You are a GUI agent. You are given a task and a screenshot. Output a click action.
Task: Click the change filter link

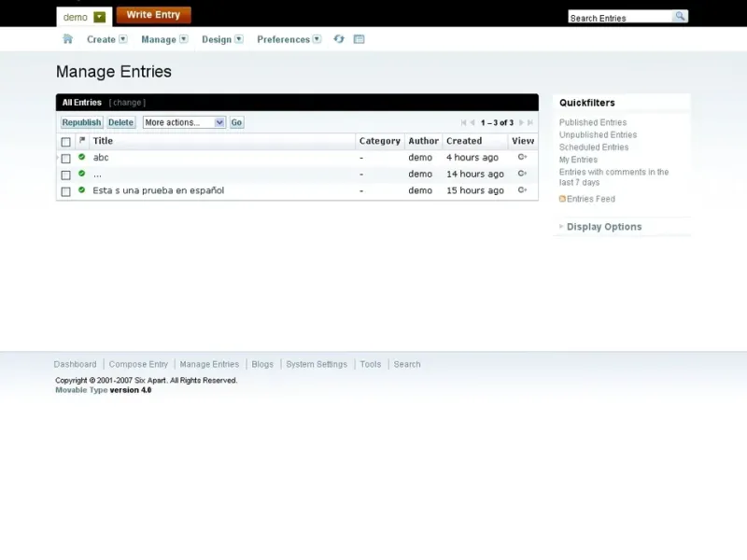[x=127, y=103]
